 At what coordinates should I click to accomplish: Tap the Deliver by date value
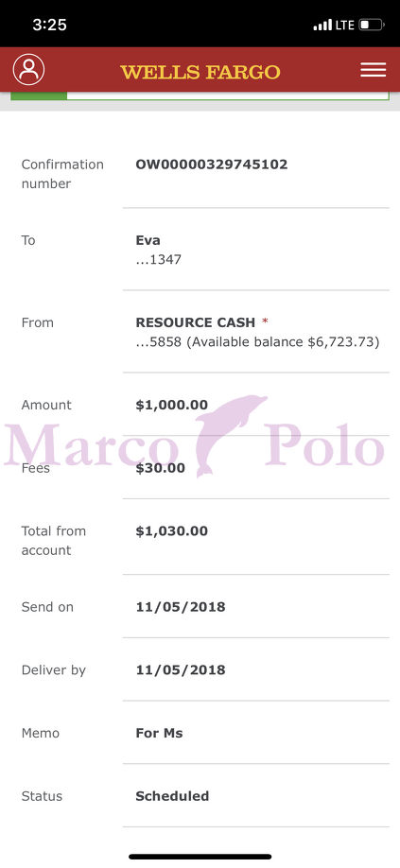tap(181, 669)
